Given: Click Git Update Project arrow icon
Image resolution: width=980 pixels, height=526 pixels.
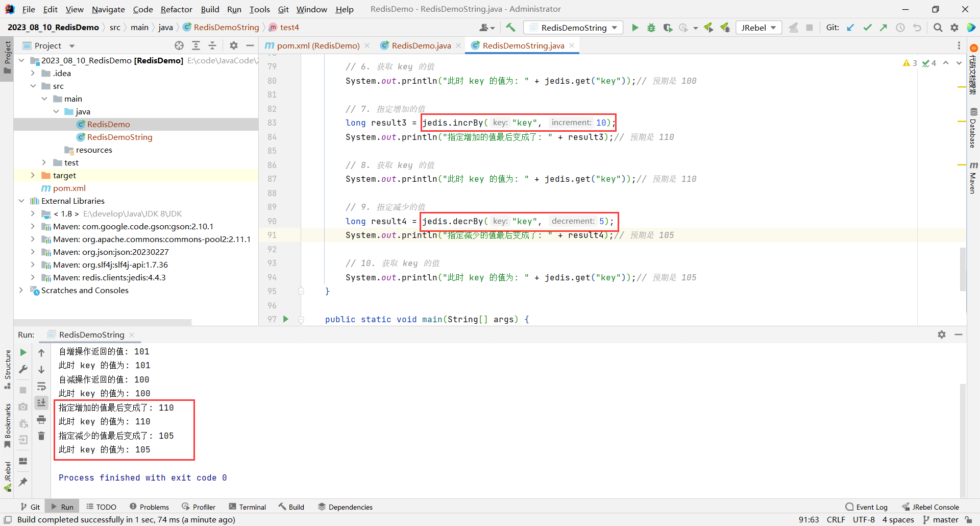Looking at the screenshot, I should (x=851, y=28).
